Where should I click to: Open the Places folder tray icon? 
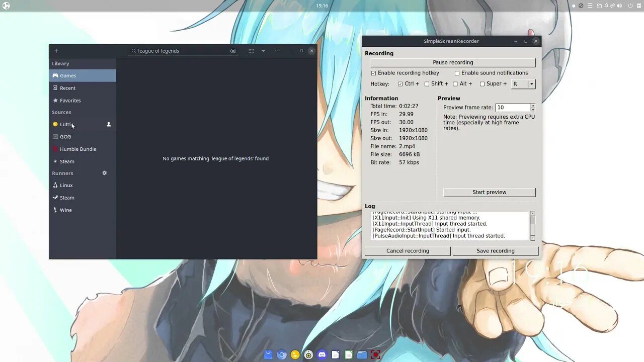point(600,6)
